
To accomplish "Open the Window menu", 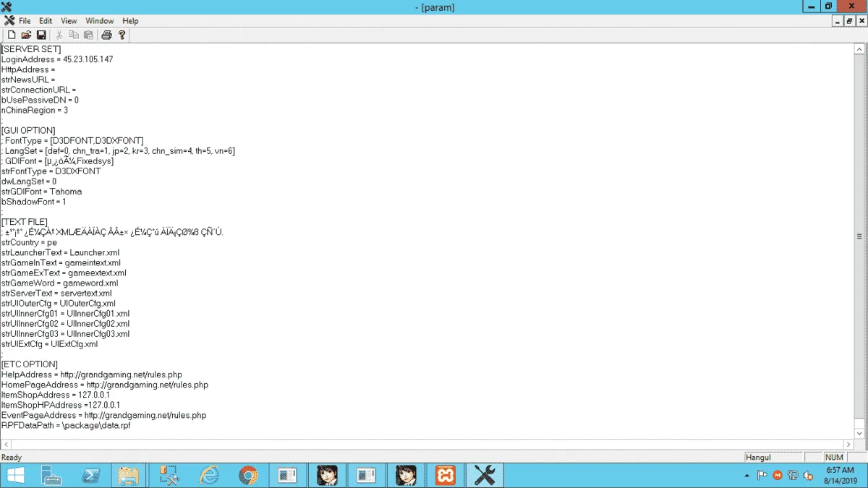I will [100, 21].
